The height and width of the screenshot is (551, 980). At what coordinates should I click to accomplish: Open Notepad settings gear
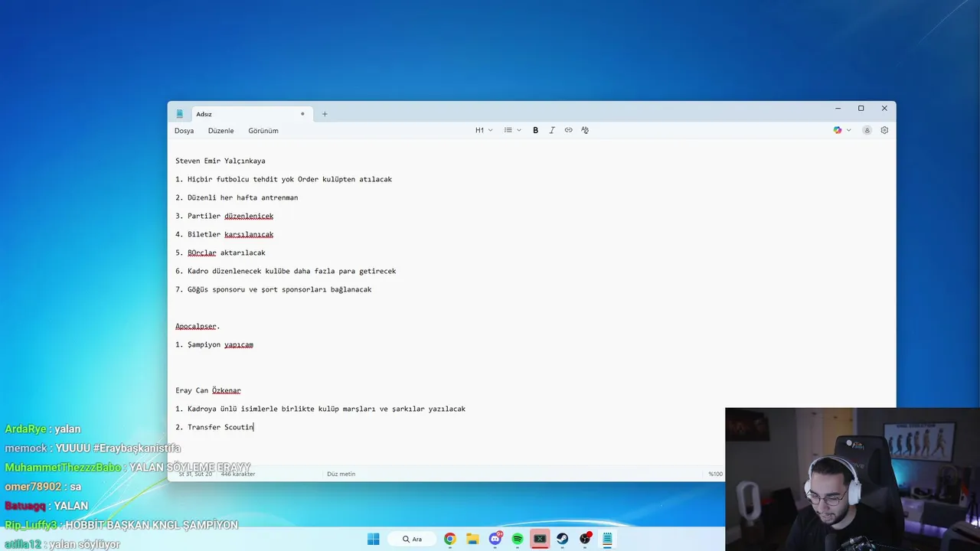pyautogui.click(x=884, y=130)
